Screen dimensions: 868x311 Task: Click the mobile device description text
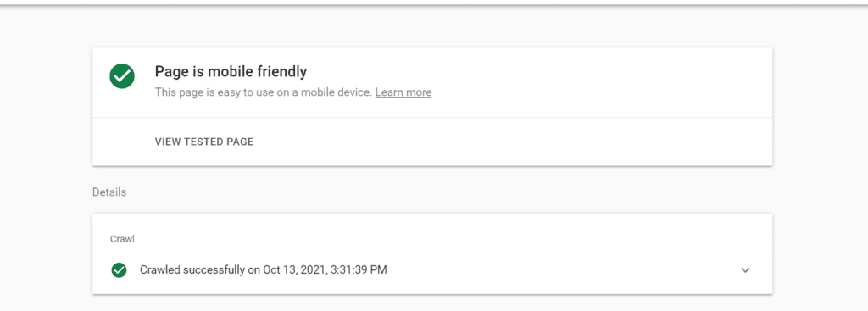coord(264,92)
